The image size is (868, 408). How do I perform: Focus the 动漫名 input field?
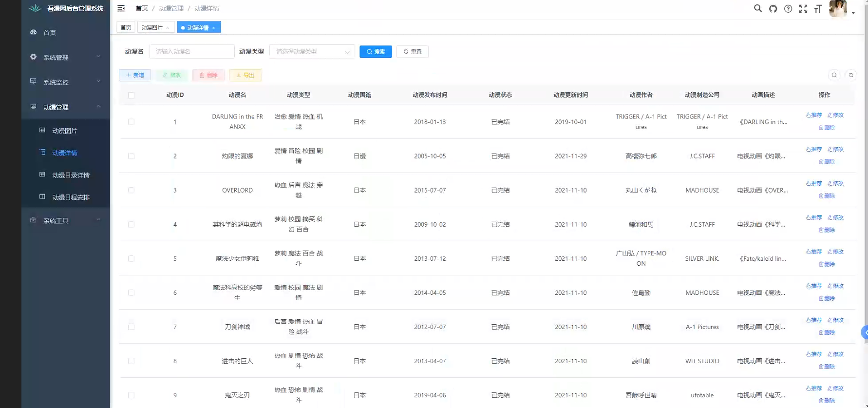pos(191,51)
